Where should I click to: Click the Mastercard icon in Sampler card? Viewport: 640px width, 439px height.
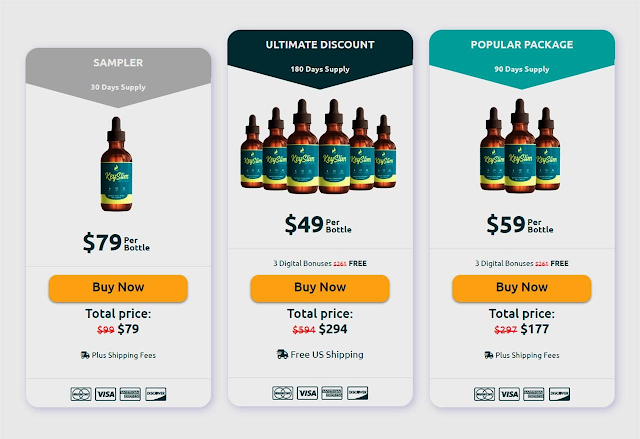click(80, 394)
